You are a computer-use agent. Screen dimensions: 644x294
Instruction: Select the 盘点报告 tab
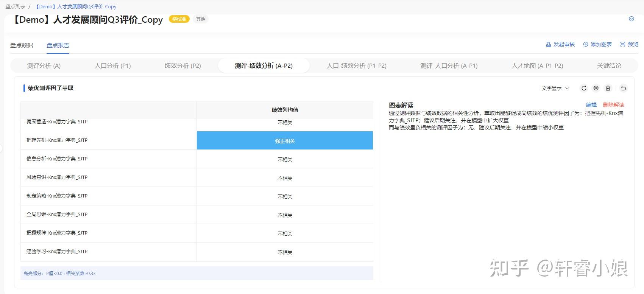(x=58, y=45)
